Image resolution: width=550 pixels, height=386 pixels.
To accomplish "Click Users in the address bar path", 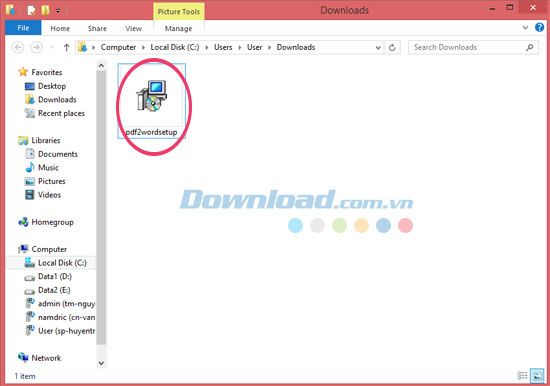I will 223,47.
